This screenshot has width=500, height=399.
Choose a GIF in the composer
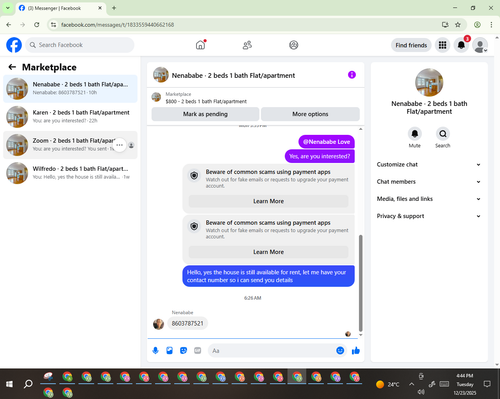pos(198,350)
